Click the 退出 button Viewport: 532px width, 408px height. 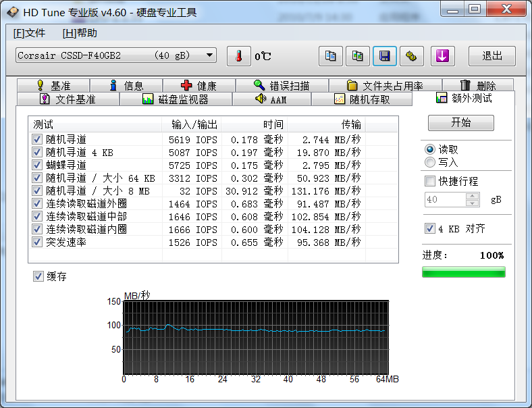[492, 56]
